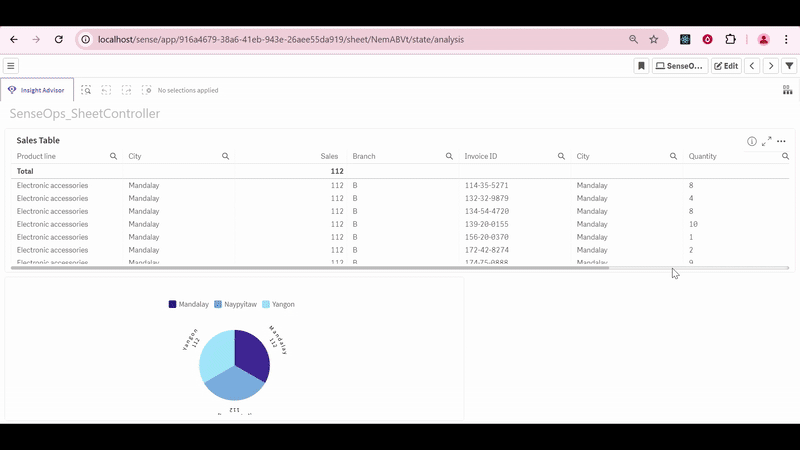
Task: Go to the previous sheet
Action: [752, 66]
